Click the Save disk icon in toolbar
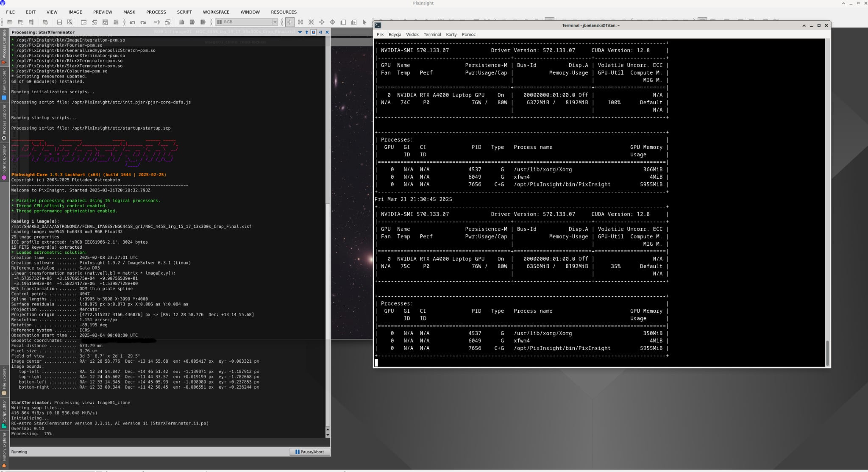 59,22
